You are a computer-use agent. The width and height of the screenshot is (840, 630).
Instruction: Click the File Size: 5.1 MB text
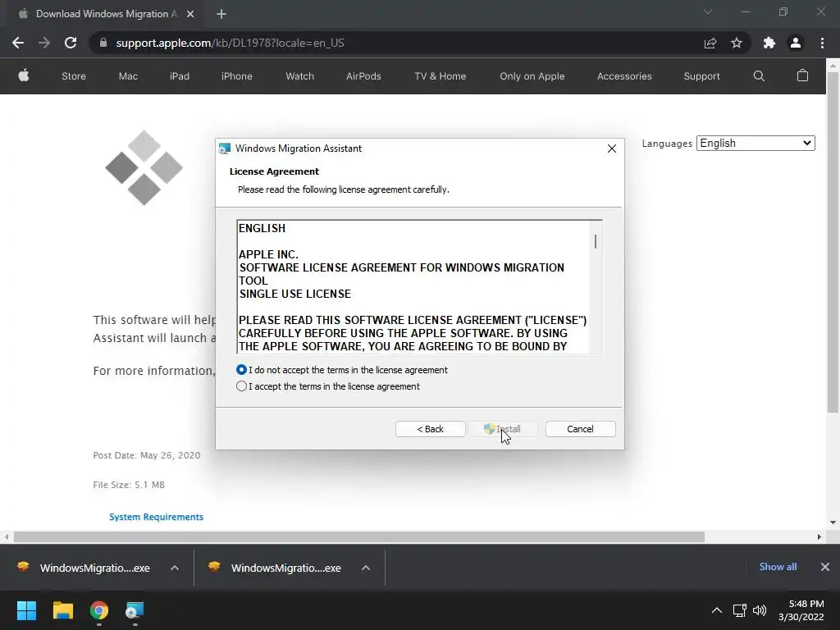click(129, 485)
